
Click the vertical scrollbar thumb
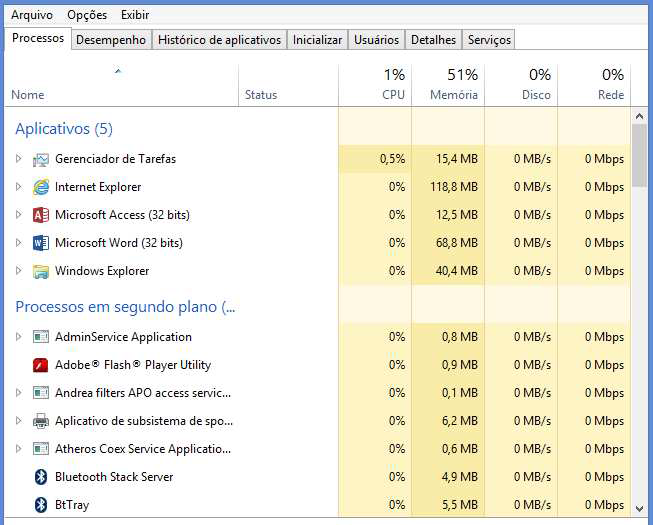[x=639, y=155]
